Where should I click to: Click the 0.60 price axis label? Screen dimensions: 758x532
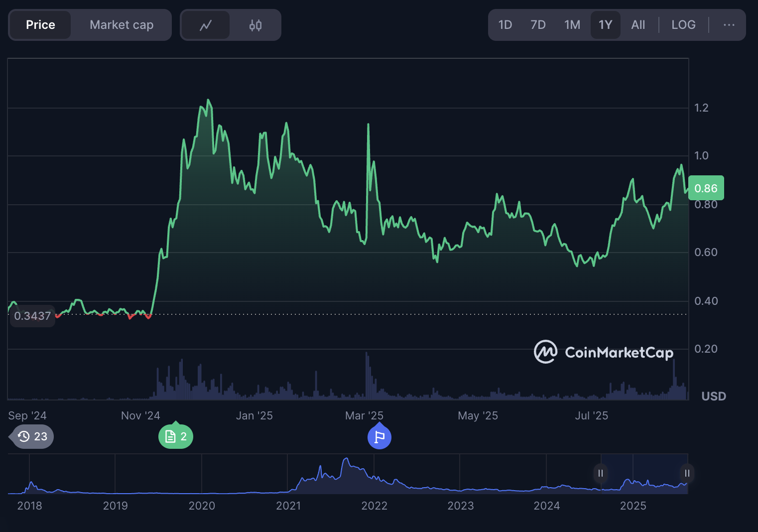coord(706,252)
